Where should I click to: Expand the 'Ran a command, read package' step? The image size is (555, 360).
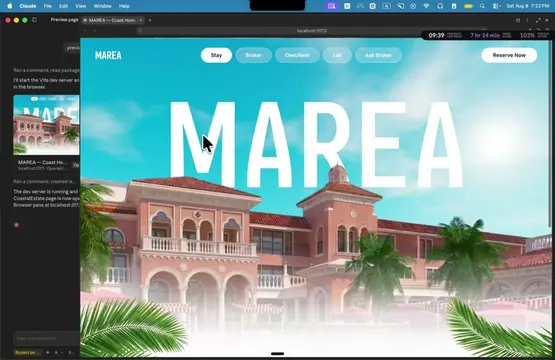[x=46, y=70]
